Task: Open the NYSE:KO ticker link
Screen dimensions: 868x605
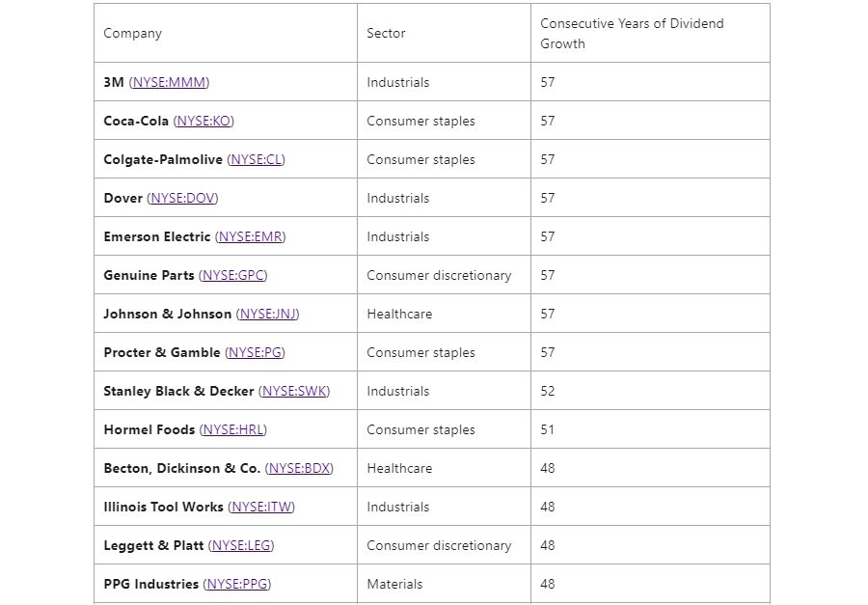Action: tap(203, 121)
